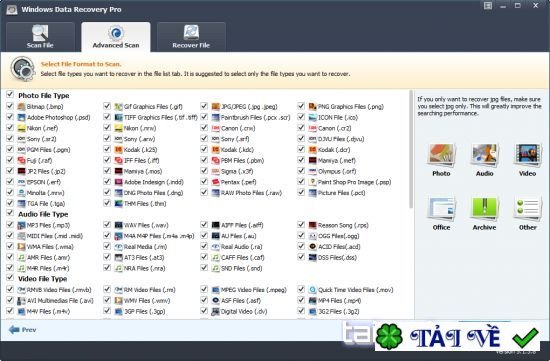Select the Photo category icon

tap(441, 160)
